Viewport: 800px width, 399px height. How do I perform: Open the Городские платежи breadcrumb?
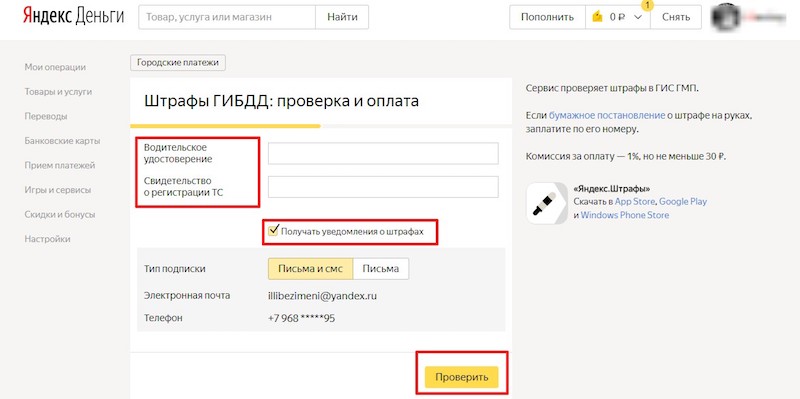(x=178, y=63)
